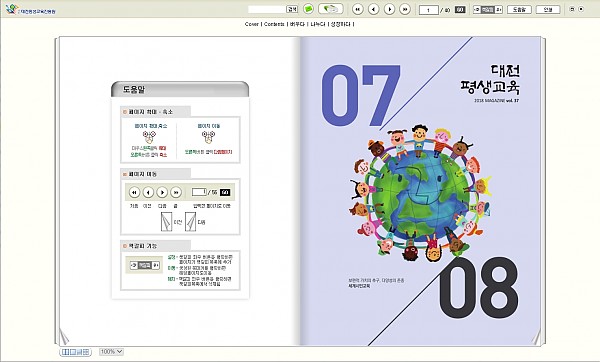Click the 검색 search button
The image size is (600, 362).
click(292, 9)
